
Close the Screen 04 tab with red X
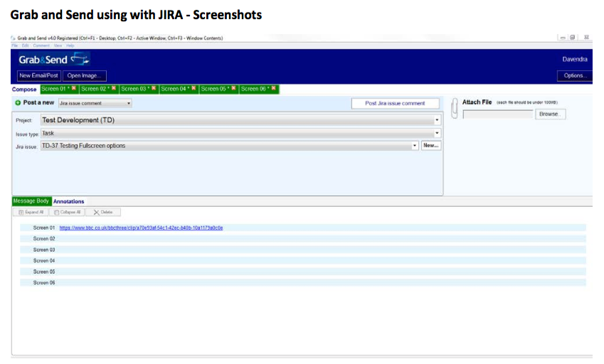point(194,88)
